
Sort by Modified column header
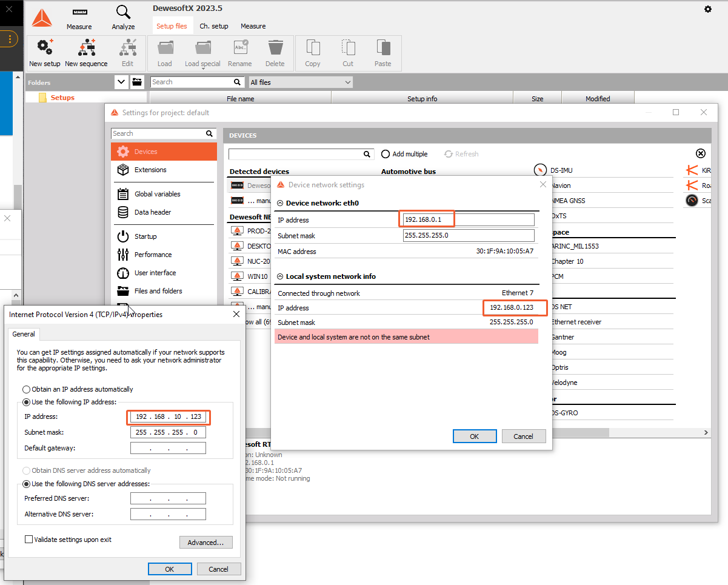click(x=598, y=98)
